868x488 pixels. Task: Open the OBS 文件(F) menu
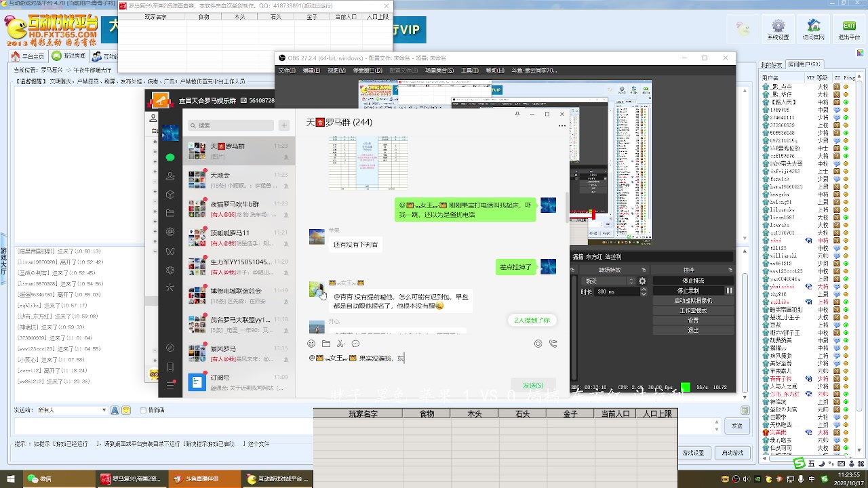(x=287, y=70)
